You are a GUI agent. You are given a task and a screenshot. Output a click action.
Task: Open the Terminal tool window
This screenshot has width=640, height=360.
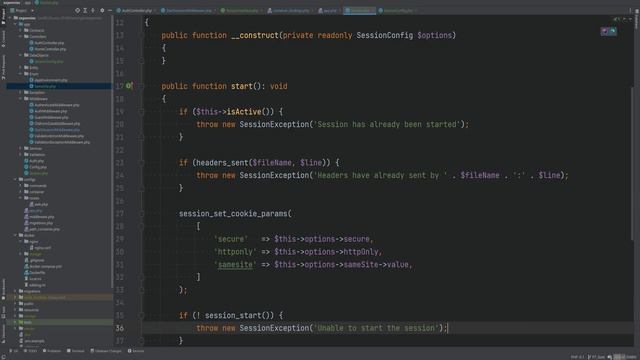pos(76,351)
